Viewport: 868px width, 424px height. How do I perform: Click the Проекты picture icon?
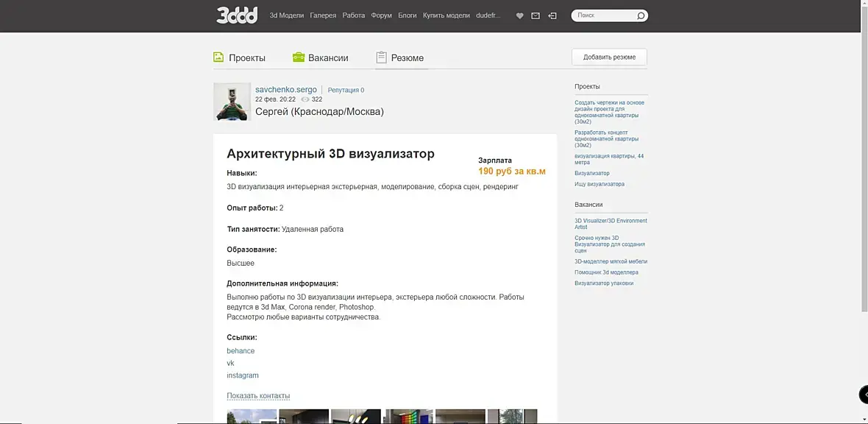pos(218,57)
